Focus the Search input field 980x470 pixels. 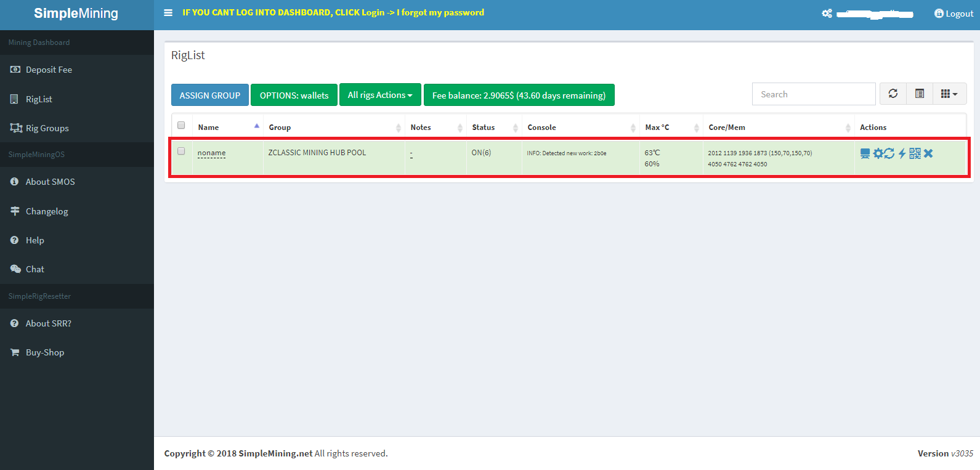pos(814,94)
